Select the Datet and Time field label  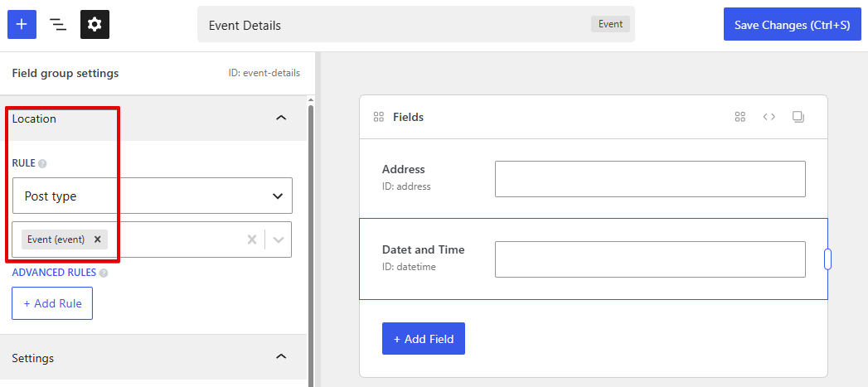[x=424, y=249]
